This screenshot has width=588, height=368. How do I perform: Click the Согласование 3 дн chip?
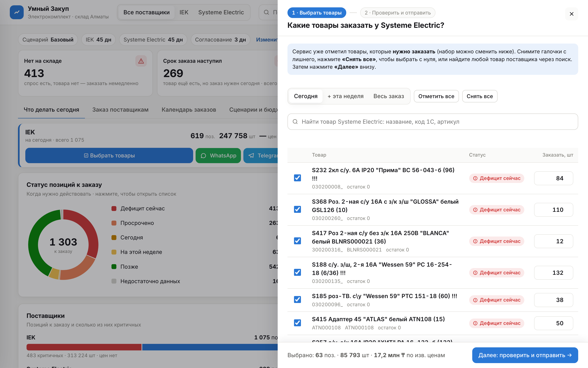point(220,39)
